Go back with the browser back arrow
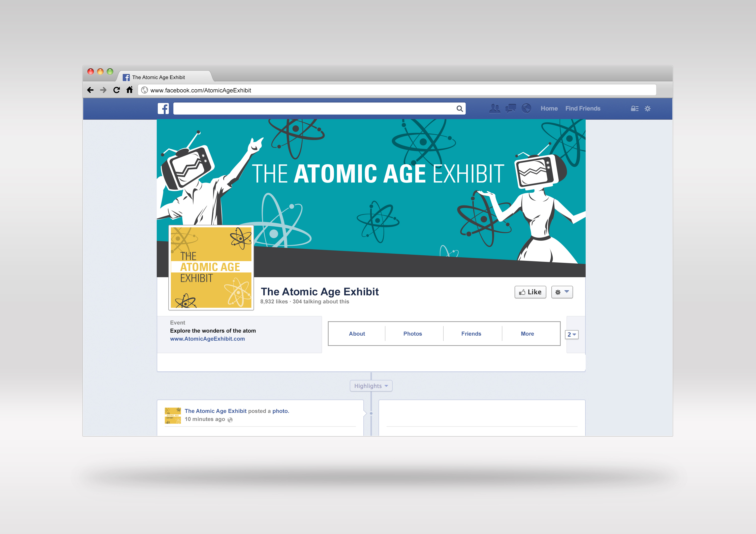The width and height of the screenshot is (756, 534). (x=90, y=90)
